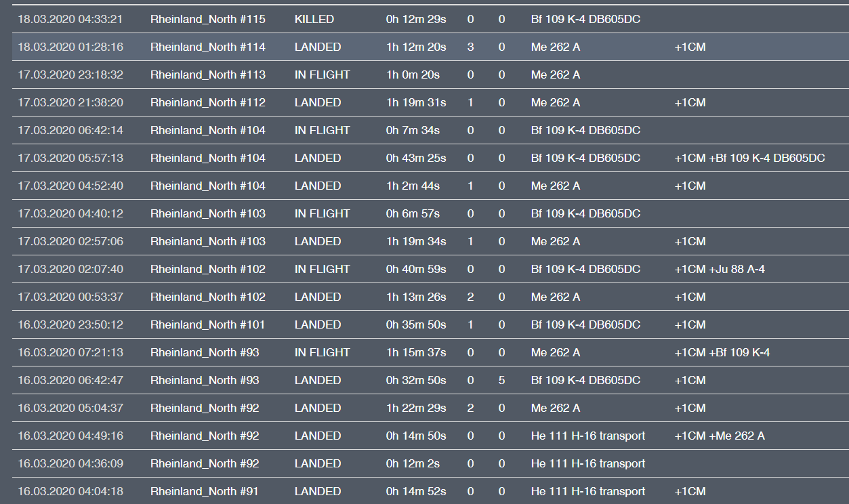Open the sortie logged at 17.03.2020 06:42:14

click(x=70, y=131)
